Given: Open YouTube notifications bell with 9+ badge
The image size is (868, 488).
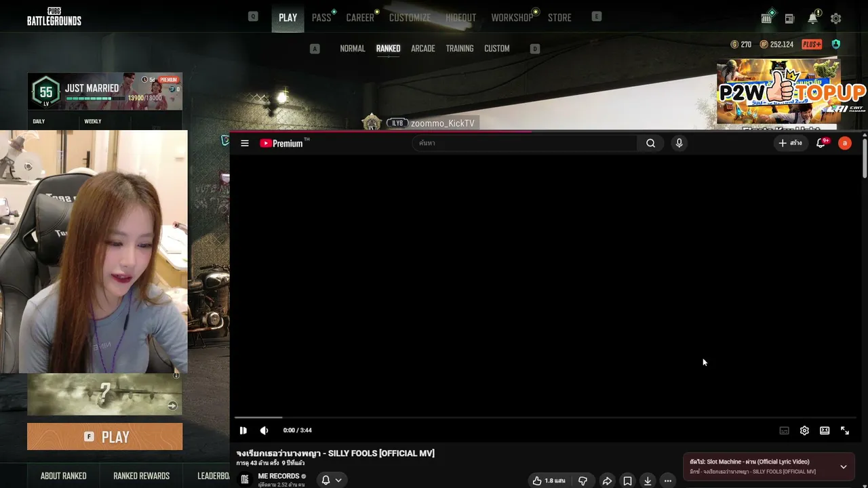Looking at the screenshot, I should (x=821, y=143).
